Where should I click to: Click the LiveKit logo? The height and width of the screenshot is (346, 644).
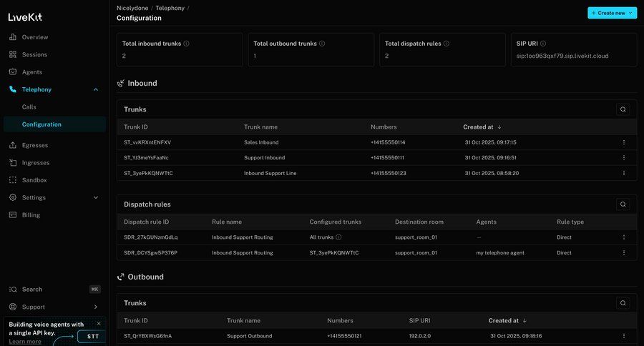[25, 17]
